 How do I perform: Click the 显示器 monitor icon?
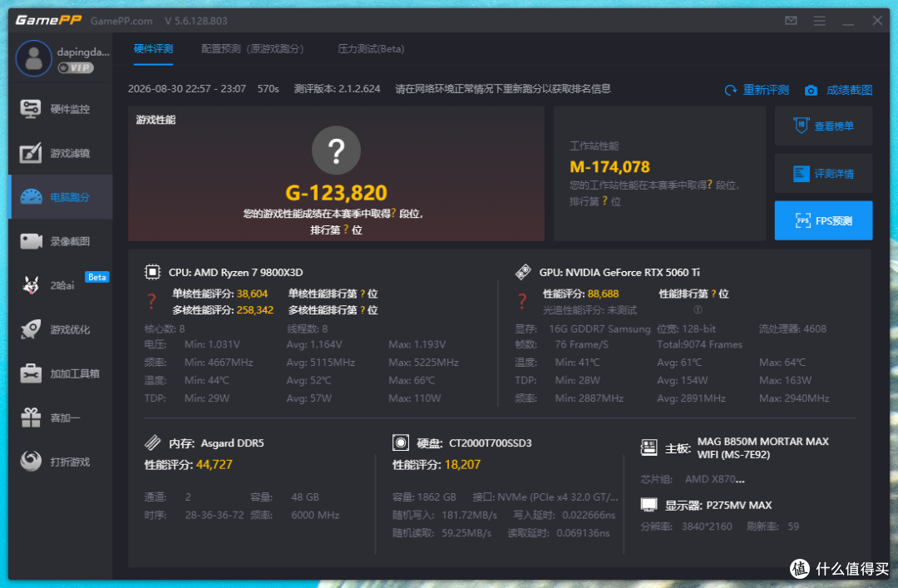[649, 505]
